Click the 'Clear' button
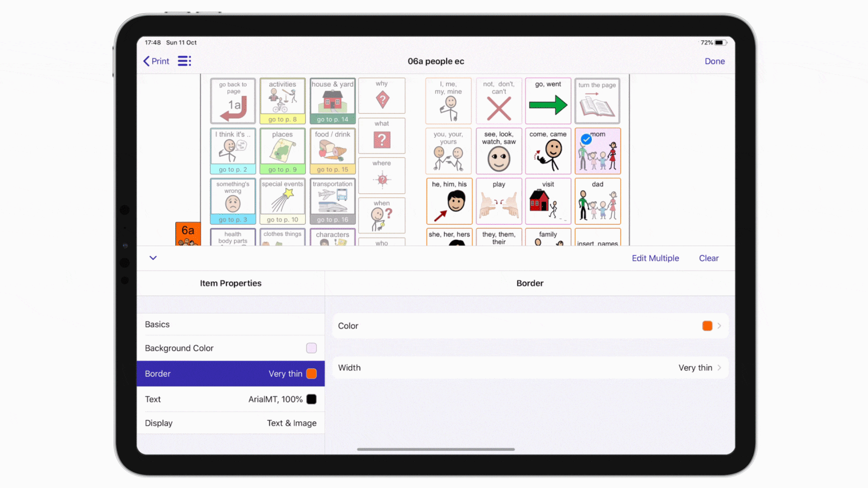Image resolution: width=868 pixels, height=488 pixels. (709, 258)
